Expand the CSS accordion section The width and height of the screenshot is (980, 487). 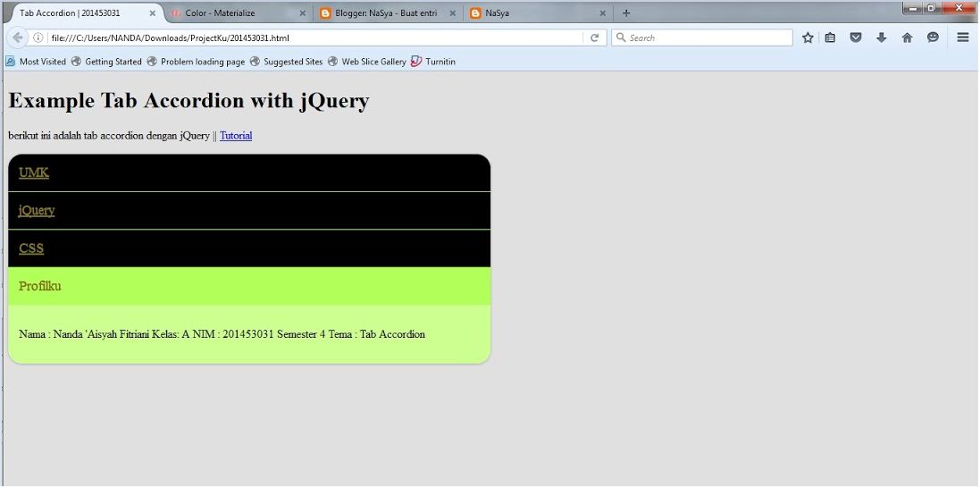(x=249, y=248)
